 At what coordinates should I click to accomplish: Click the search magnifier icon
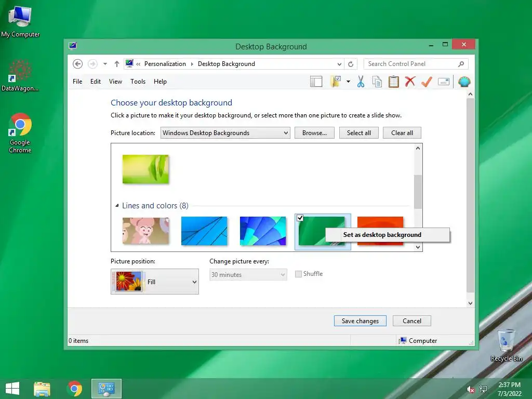pyautogui.click(x=461, y=64)
